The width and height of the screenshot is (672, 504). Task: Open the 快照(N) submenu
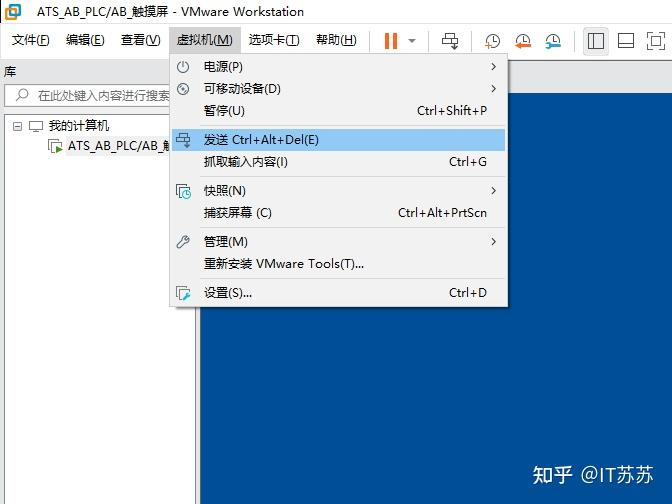click(x=338, y=191)
